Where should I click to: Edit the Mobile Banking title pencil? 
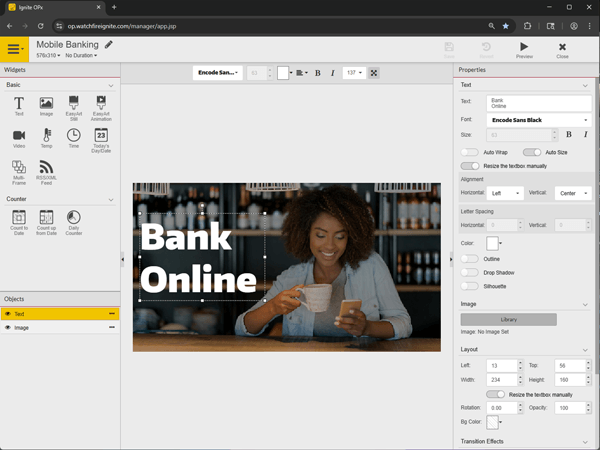108,44
